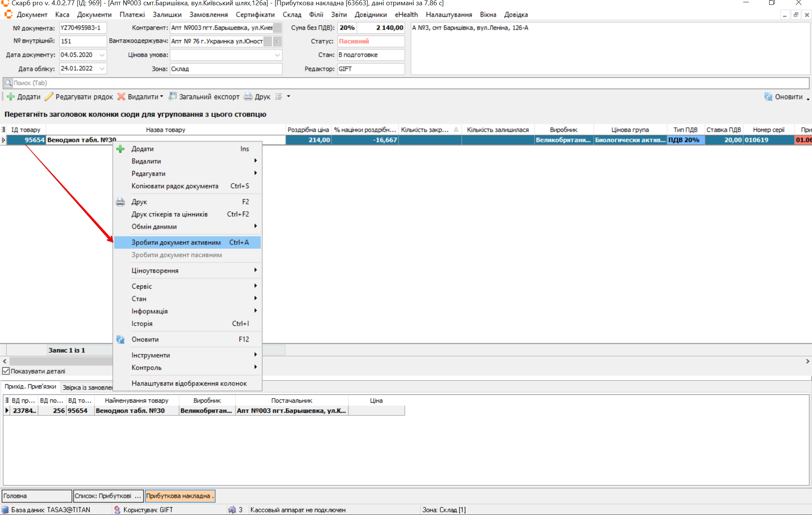
Task: Click the green plus Додати toolbar icon
Action: pyautogui.click(x=11, y=97)
